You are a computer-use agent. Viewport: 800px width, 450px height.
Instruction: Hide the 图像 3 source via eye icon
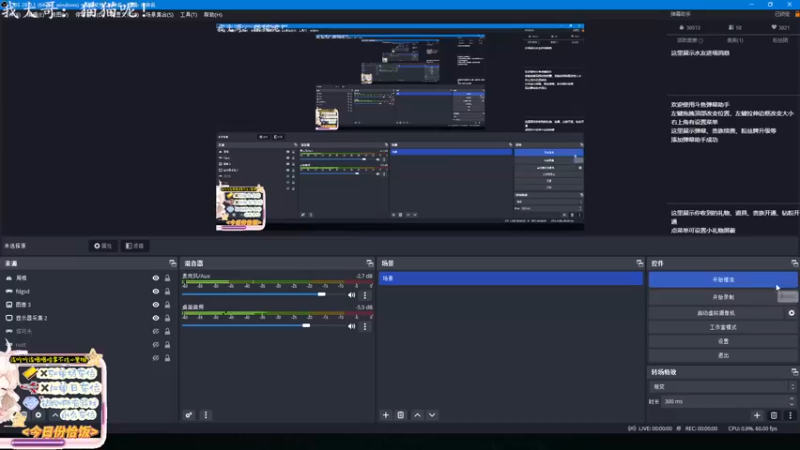[x=156, y=305]
